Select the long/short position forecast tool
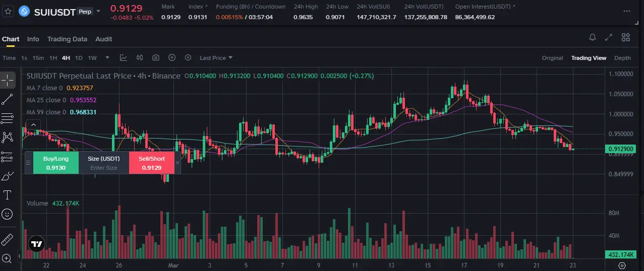The height and width of the screenshot is (271, 644). (8, 157)
